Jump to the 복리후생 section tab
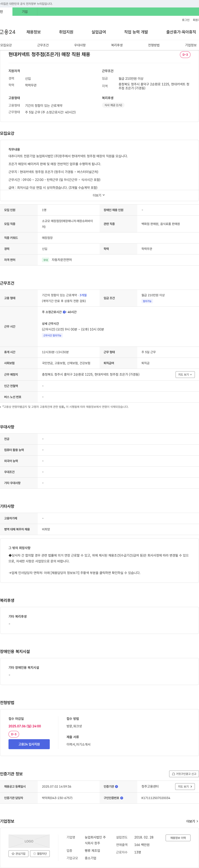The height and width of the screenshot is (868, 199). tap(117, 45)
